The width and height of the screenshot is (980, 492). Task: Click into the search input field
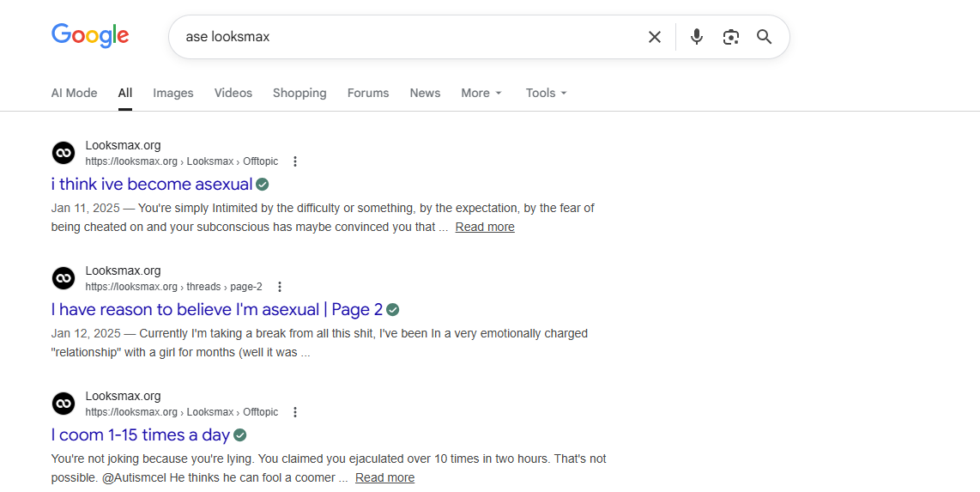(x=403, y=37)
